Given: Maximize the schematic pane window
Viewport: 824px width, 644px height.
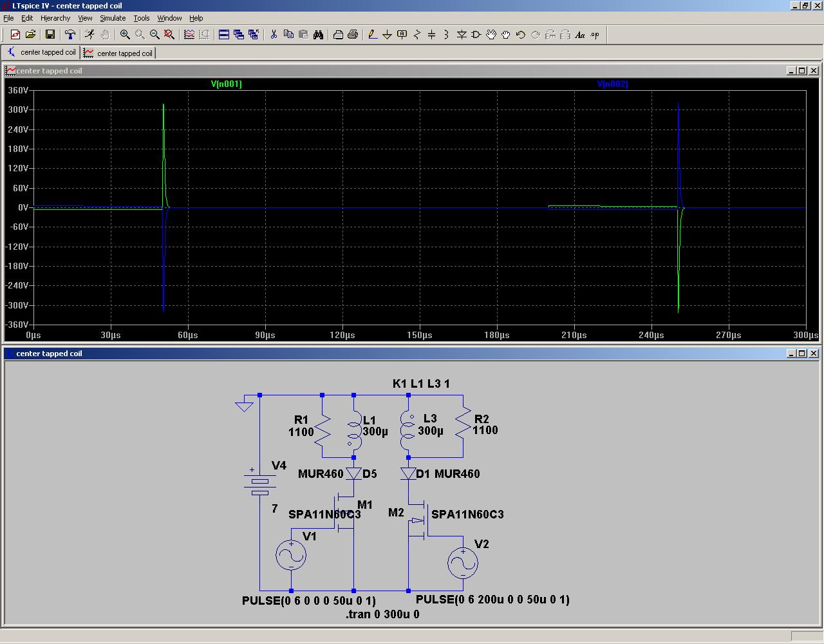Looking at the screenshot, I should pos(801,354).
